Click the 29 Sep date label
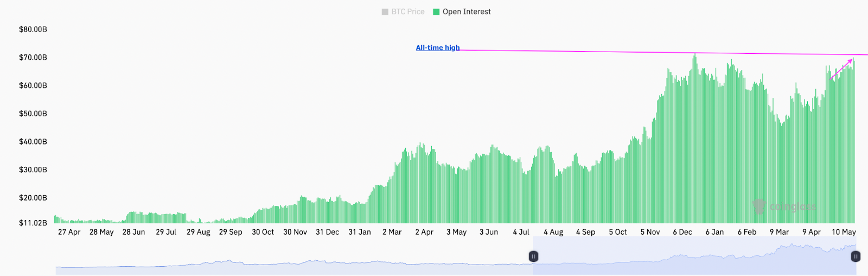 [x=231, y=232]
